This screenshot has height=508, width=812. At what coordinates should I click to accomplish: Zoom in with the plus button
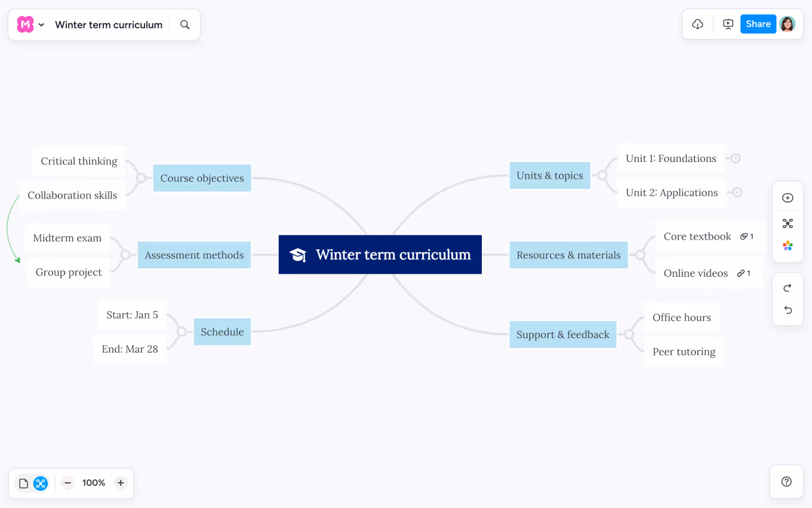[x=121, y=483]
